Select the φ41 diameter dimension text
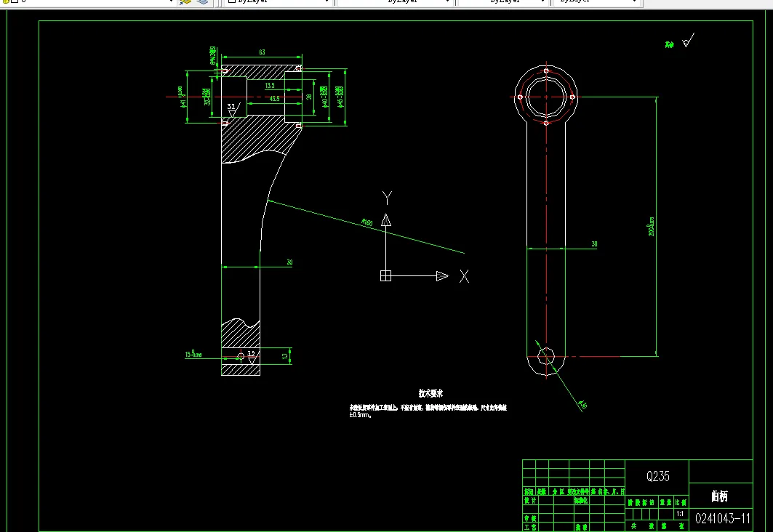The height and width of the screenshot is (532, 773). (x=182, y=97)
